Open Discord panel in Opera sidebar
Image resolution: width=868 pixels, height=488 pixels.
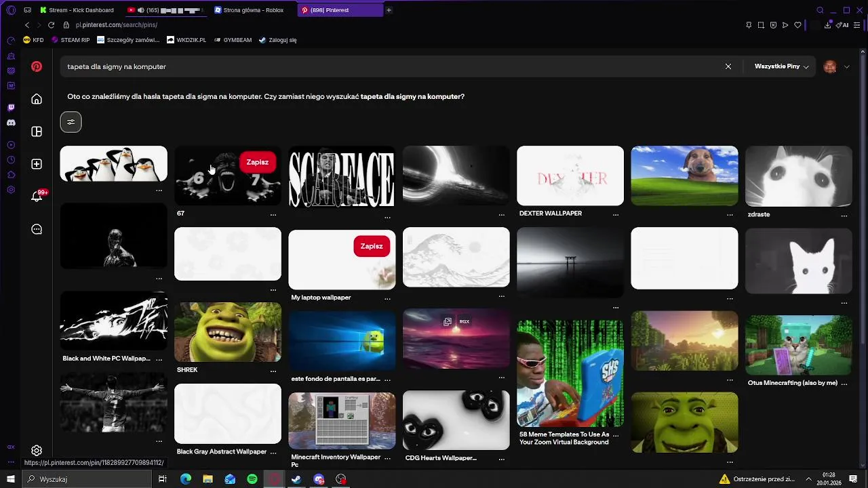coord(11,123)
